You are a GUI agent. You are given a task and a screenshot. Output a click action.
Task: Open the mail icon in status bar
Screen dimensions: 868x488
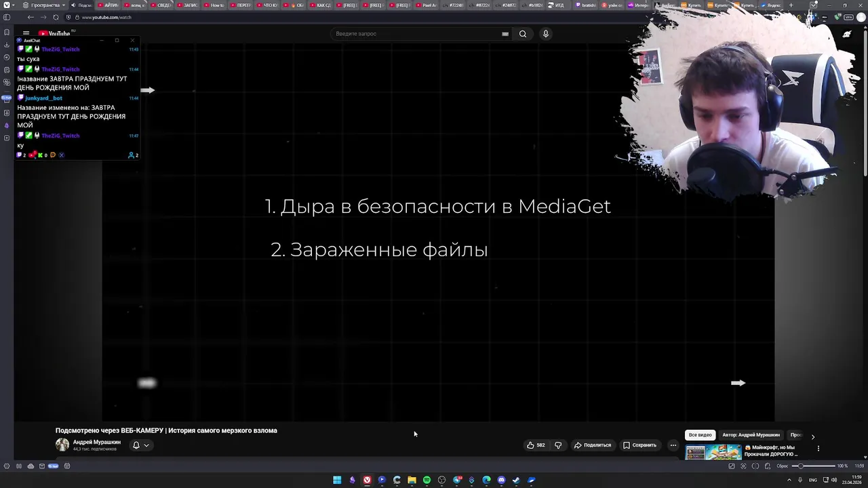tap(42, 466)
